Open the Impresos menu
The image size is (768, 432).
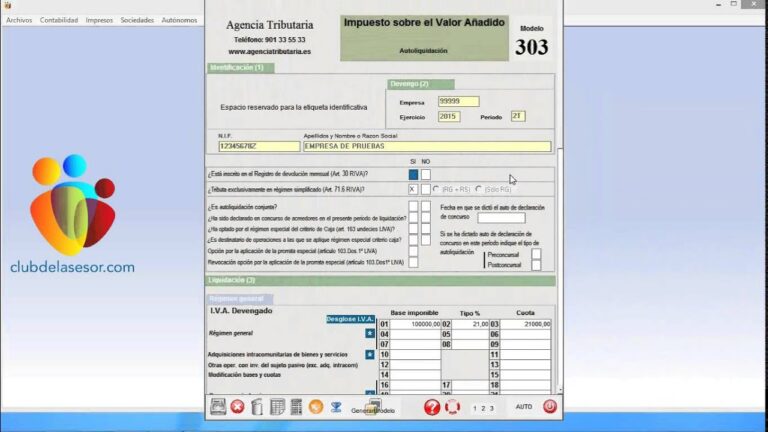[x=99, y=20]
